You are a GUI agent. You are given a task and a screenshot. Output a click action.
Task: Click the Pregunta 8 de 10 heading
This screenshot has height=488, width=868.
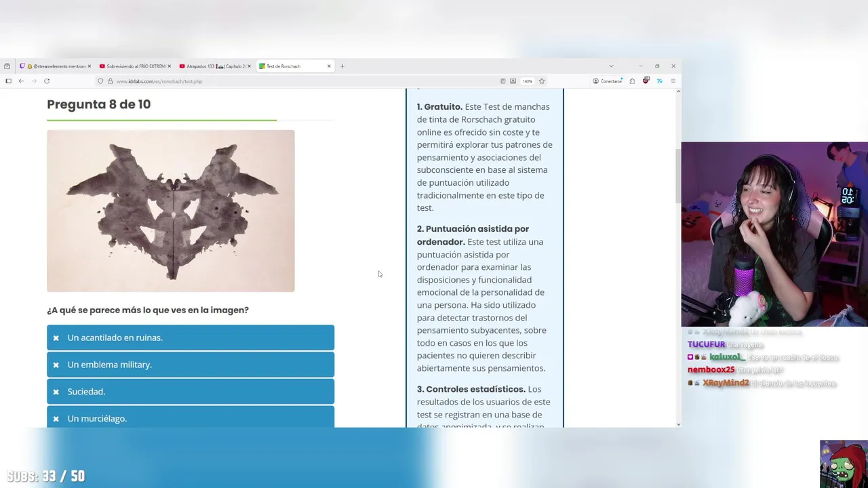[x=98, y=104]
